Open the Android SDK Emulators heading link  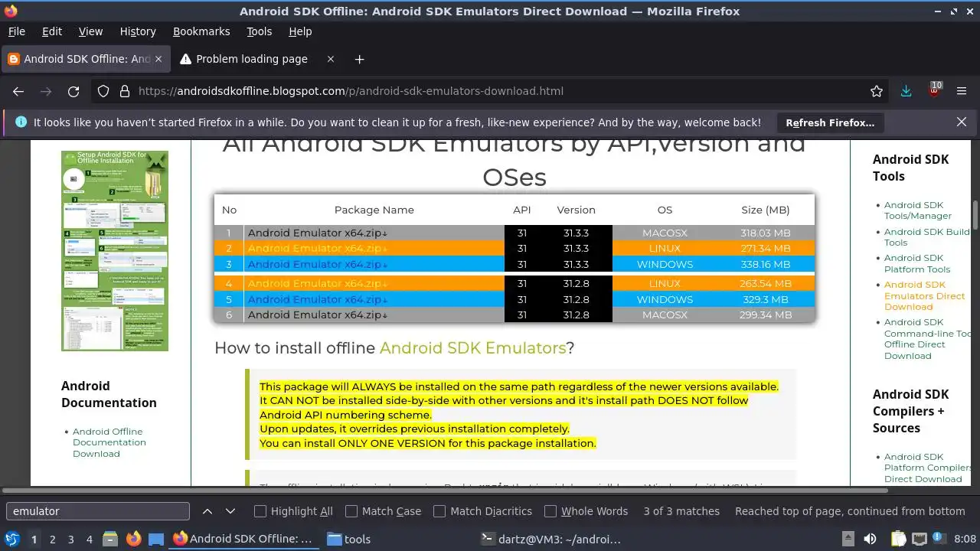point(472,348)
